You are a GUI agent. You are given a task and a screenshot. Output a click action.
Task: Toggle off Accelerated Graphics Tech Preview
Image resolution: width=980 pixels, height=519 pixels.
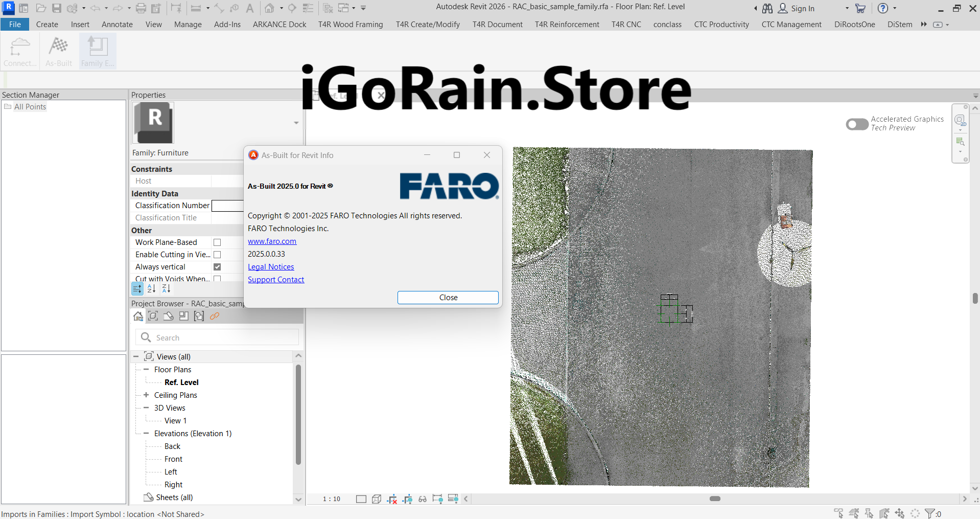pyautogui.click(x=856, y=124)
